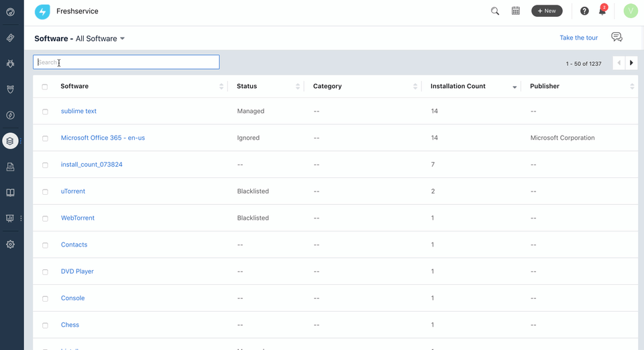This screenshot has height=350, width=644.
Task: Open the dashboard gauge icon in sidebar
Action: 10,11
